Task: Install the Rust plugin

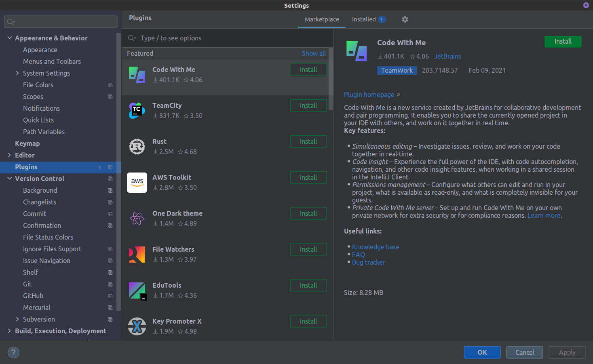Action: click(x=308, y=141)
